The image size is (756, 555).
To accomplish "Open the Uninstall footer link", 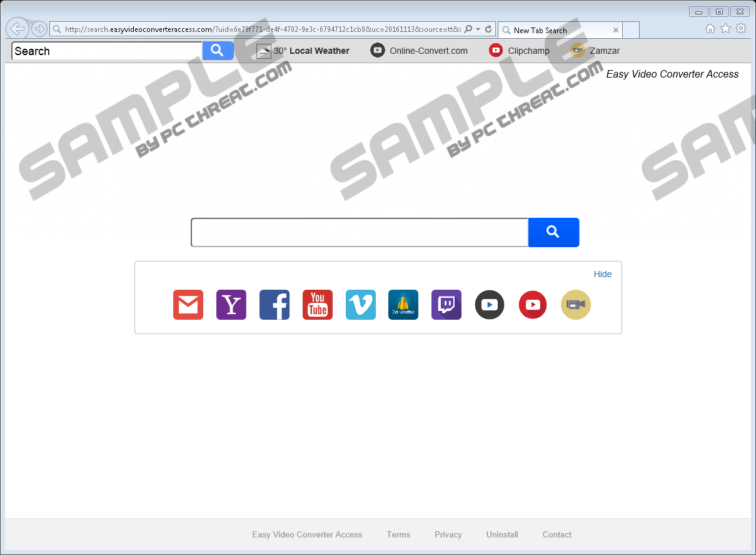I will coord(502,534).
